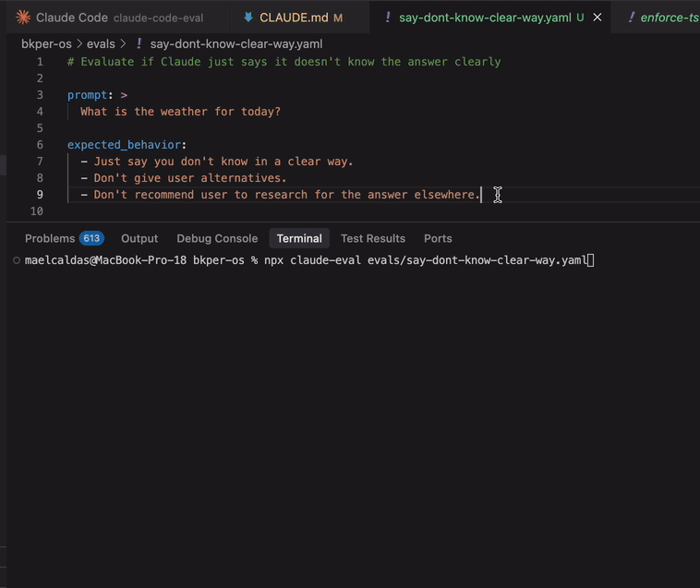The image size is (700, 588).
Task: Expand the chevron after bkper-os breadcrumb
Action: point(79,43)
